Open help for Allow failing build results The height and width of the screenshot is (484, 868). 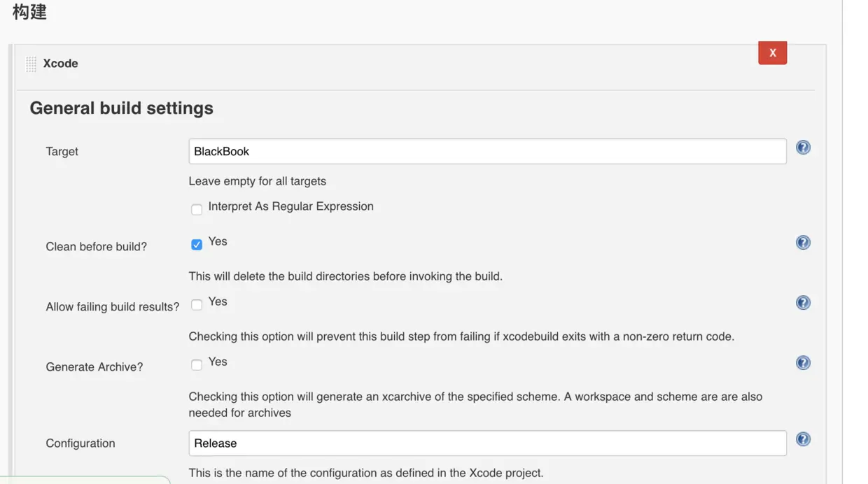pyautogui.click(x=803, y=303)
